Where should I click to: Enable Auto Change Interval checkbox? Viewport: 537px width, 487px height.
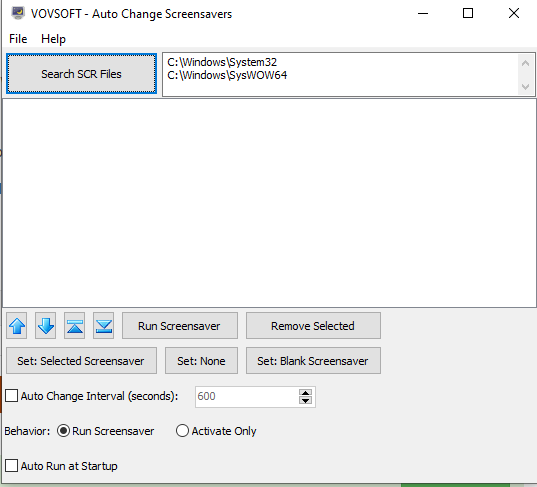(12, 396)
